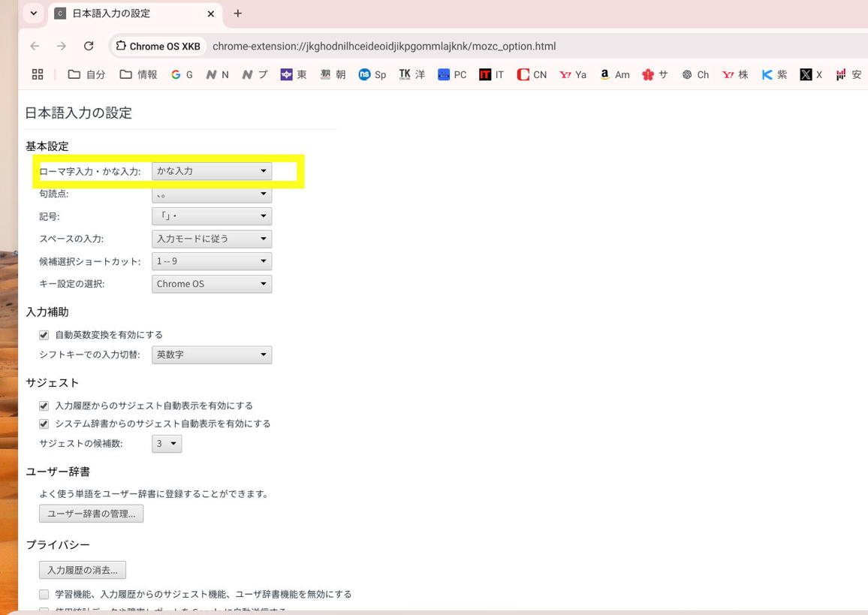Image resolution: width=868 pixels, height=615 pixels.
Task: Click the 入力補助 section heading
Action: pos(47,312)
